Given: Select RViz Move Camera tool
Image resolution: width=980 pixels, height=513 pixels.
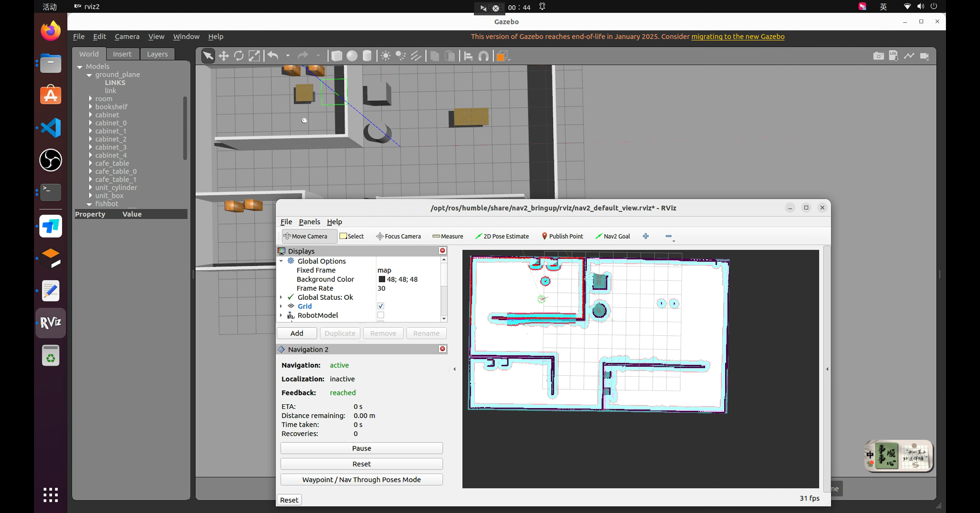Looking at the screenshot, I should click(310, 236).
